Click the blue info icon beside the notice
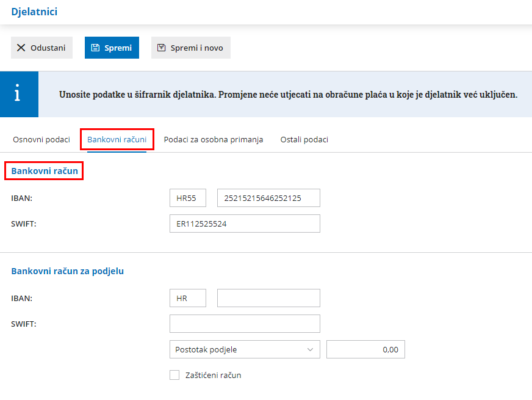 pyautogui.click(x=19, y=94)
